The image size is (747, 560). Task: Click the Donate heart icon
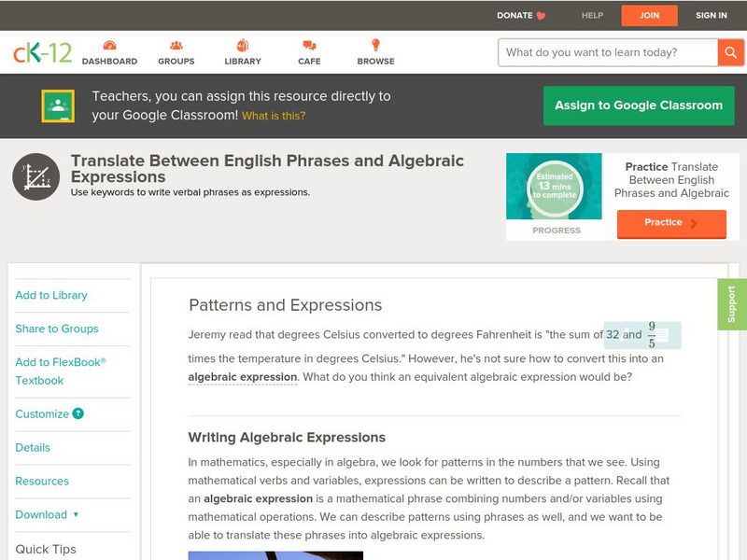pos(541,16)
